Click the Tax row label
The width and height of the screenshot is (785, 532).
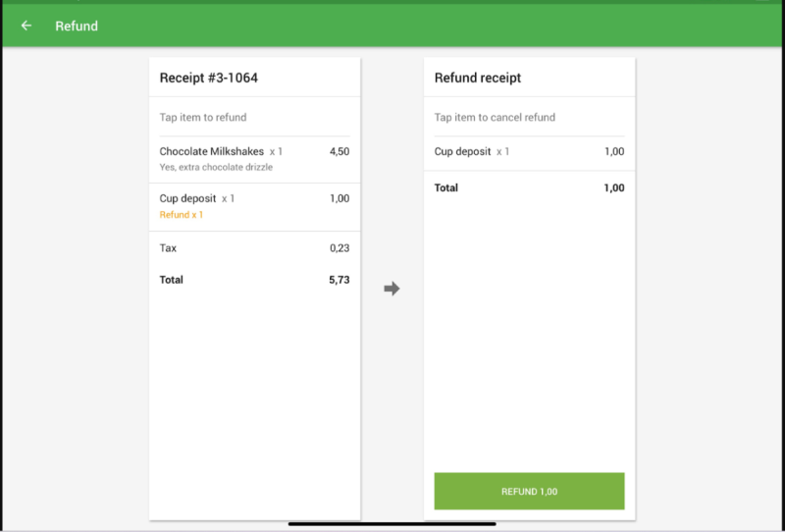click(169, 248)
